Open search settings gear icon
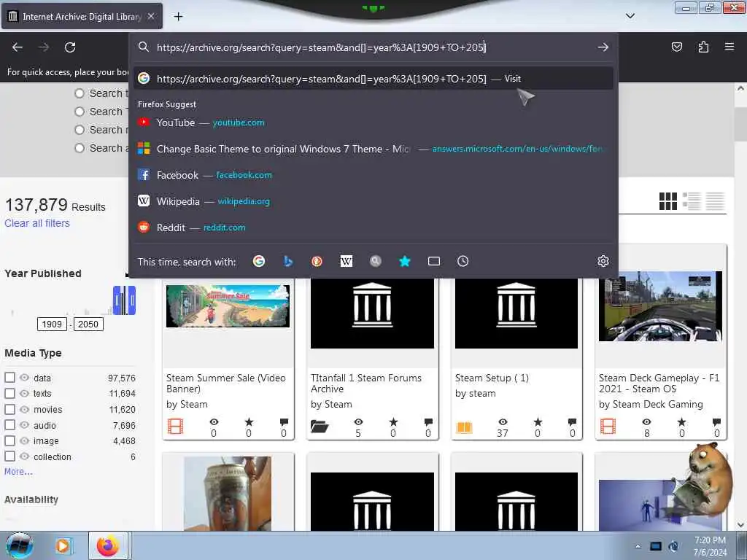The width and height of the screenshot is (747, 560). click(x=603, y=261)
